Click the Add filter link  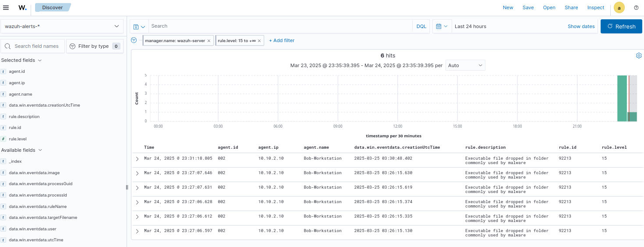(282, 40)
